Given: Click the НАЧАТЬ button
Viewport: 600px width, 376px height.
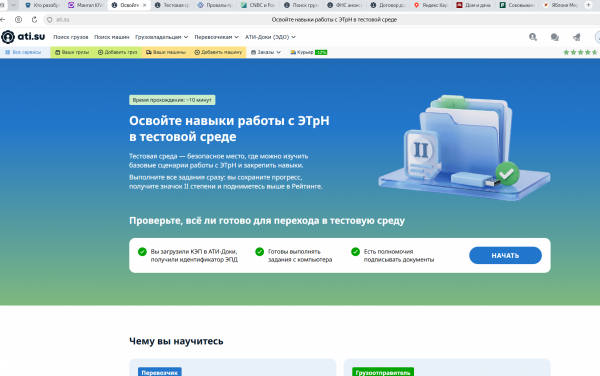Looking at the screenshot, I should [x=505, y=256].
